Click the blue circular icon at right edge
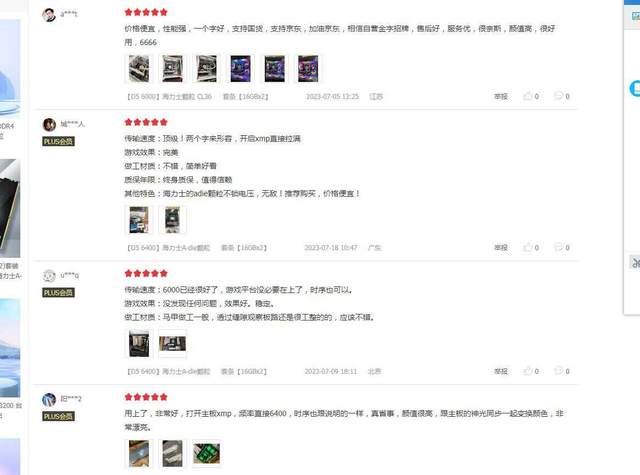This screenshot has width=640, height=475. click(x=635, y=89)
